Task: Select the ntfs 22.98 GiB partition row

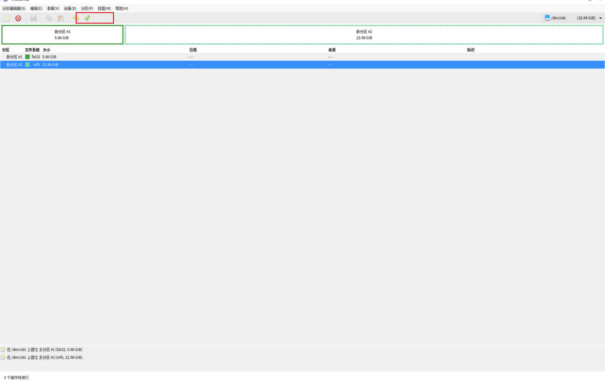Action: coord(302,65)
